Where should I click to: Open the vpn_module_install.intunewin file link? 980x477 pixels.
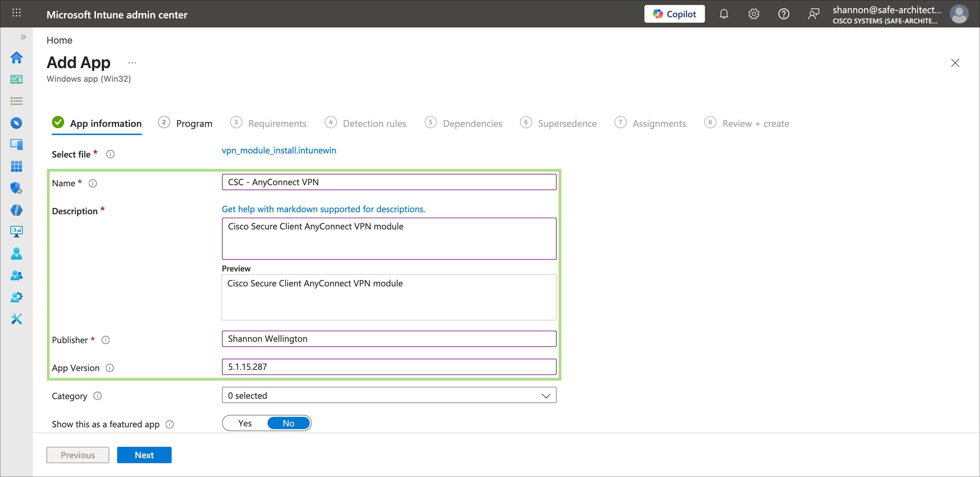(x=279, y=150)
